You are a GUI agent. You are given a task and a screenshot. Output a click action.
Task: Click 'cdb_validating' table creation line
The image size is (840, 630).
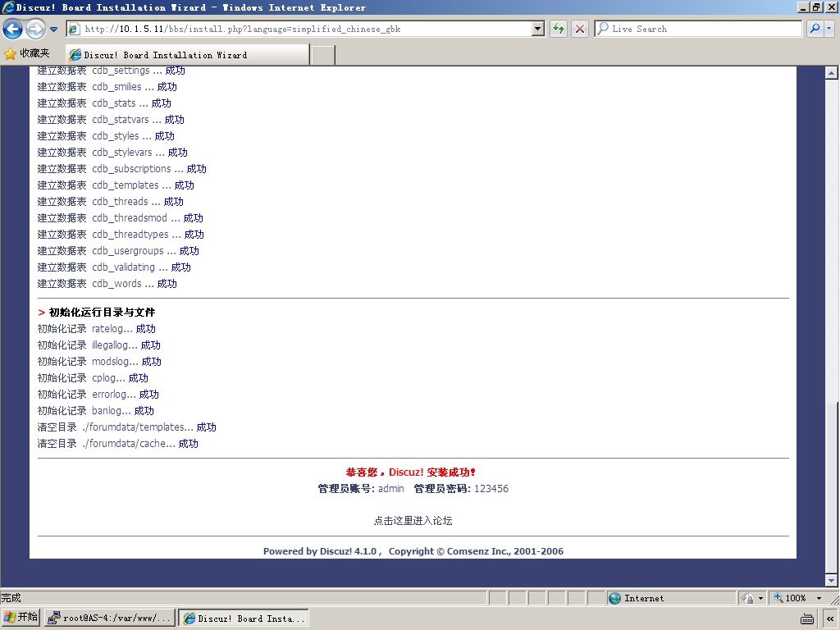point(114,267)
